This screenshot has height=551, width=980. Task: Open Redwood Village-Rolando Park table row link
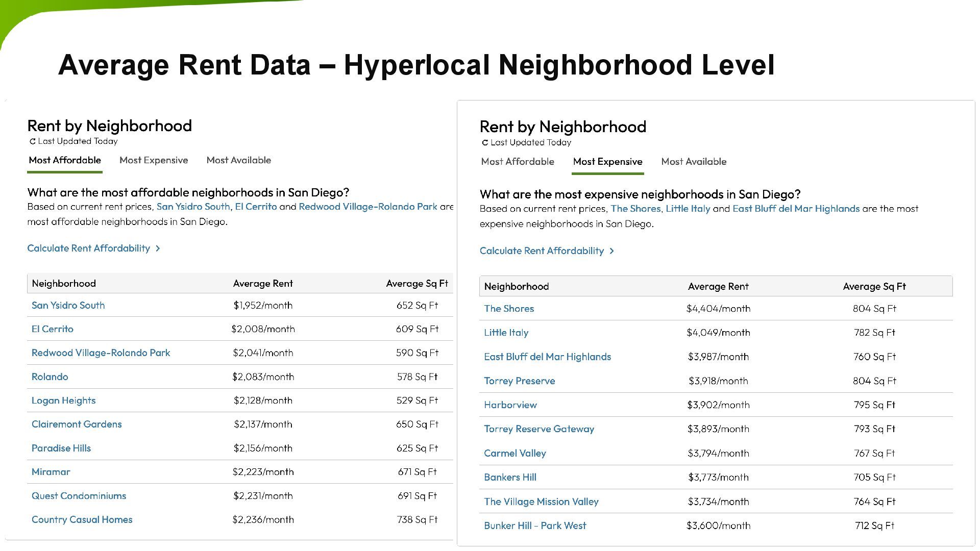101,353
